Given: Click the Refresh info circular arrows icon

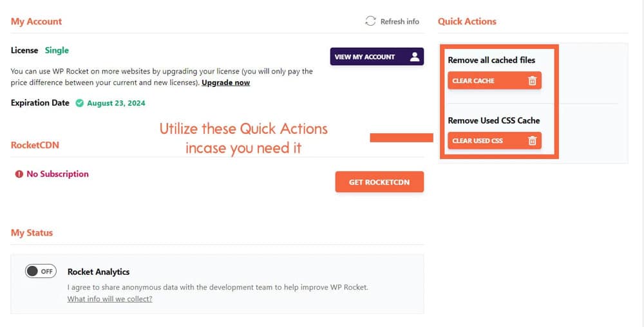Looking at the screenshot, I should 370,21.
